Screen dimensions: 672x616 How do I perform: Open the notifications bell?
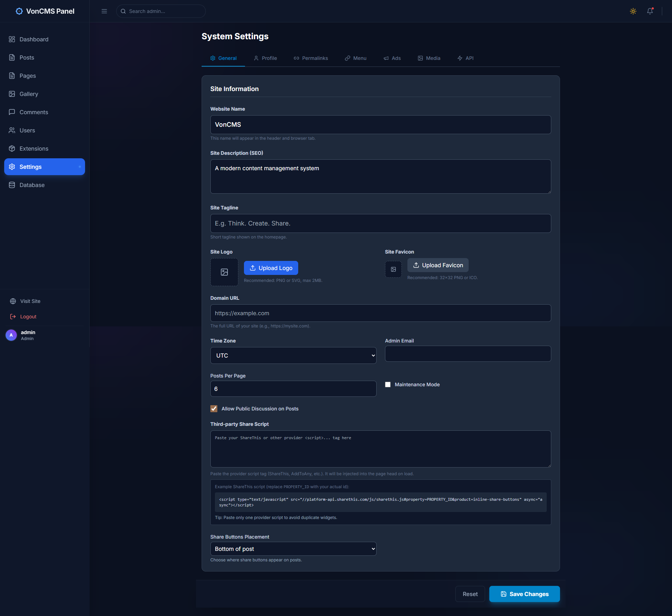pos(650,11)
